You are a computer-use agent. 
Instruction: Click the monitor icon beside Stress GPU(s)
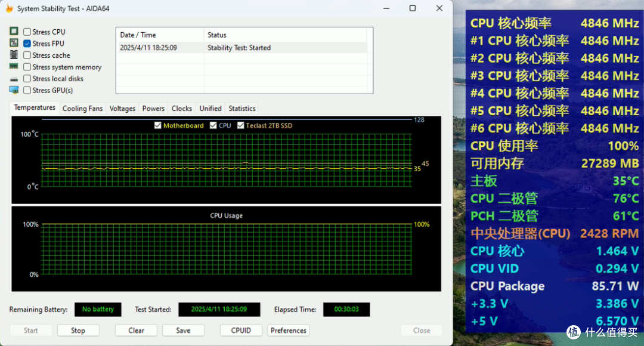[x=14, y=90]
